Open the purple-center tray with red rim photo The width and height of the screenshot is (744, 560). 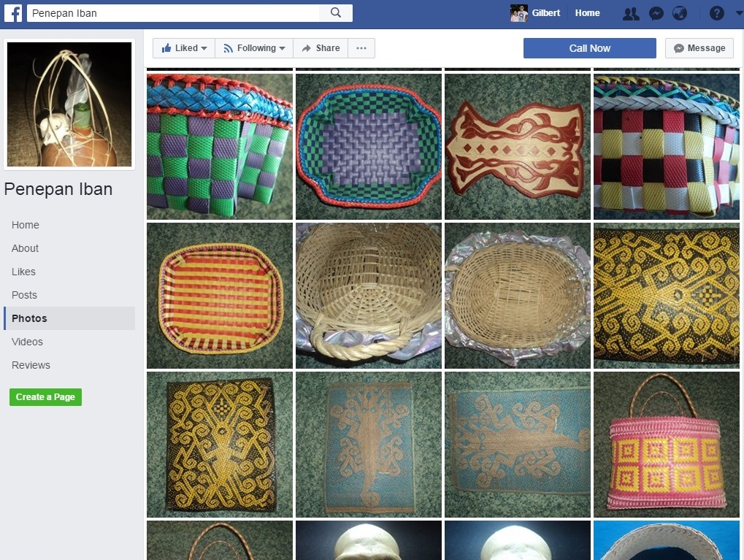369,147
